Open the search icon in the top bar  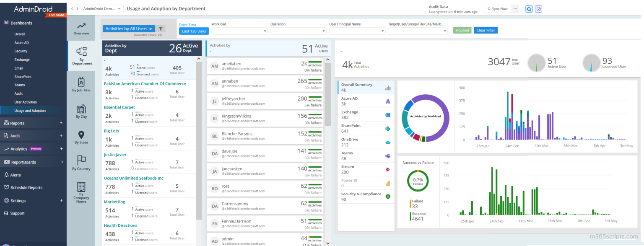tap(529, 9)
